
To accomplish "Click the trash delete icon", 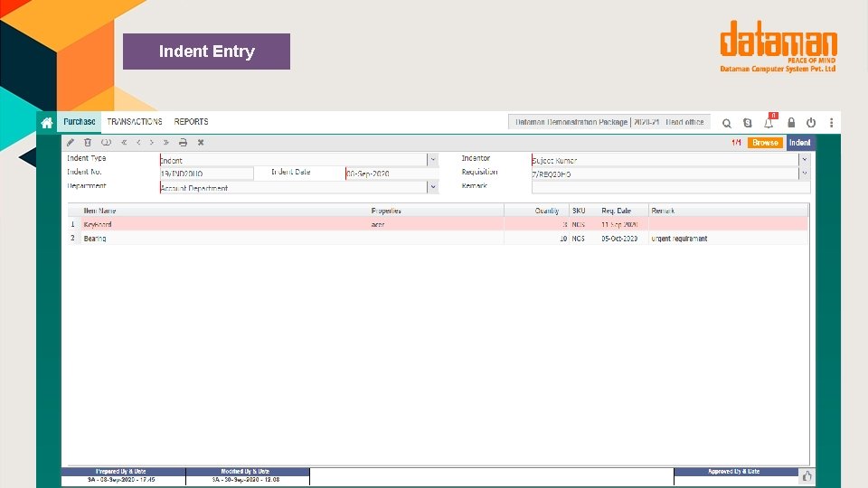I will click(88, 143).
